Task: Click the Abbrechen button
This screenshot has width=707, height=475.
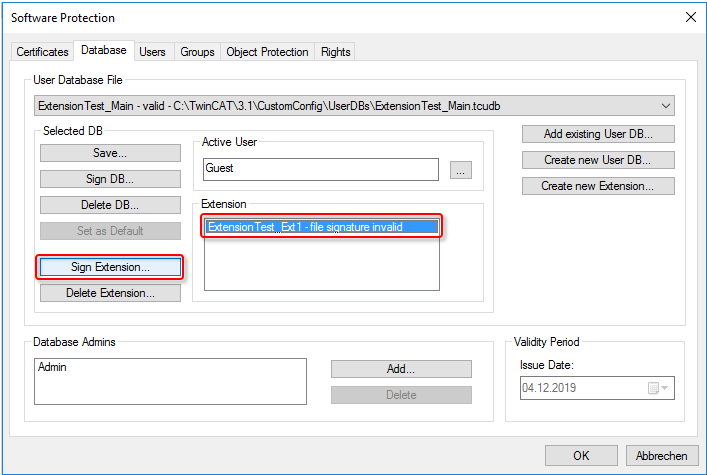Action: click(x=662, y=456)
